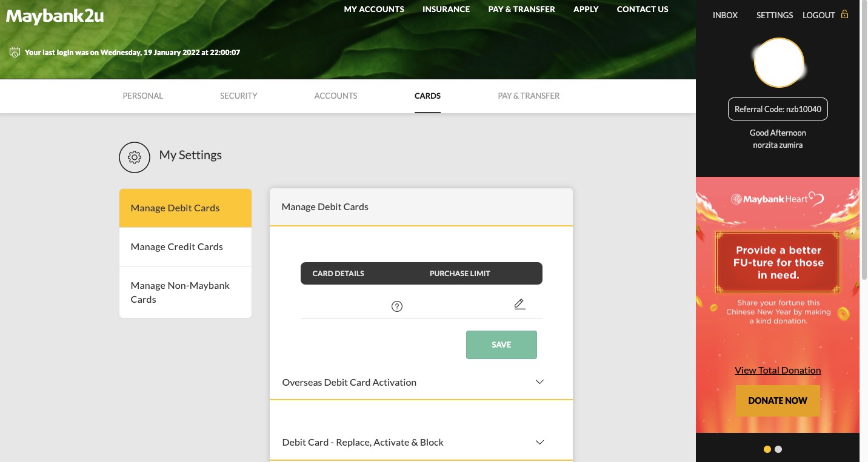Click the profile picture avatar

779,63
